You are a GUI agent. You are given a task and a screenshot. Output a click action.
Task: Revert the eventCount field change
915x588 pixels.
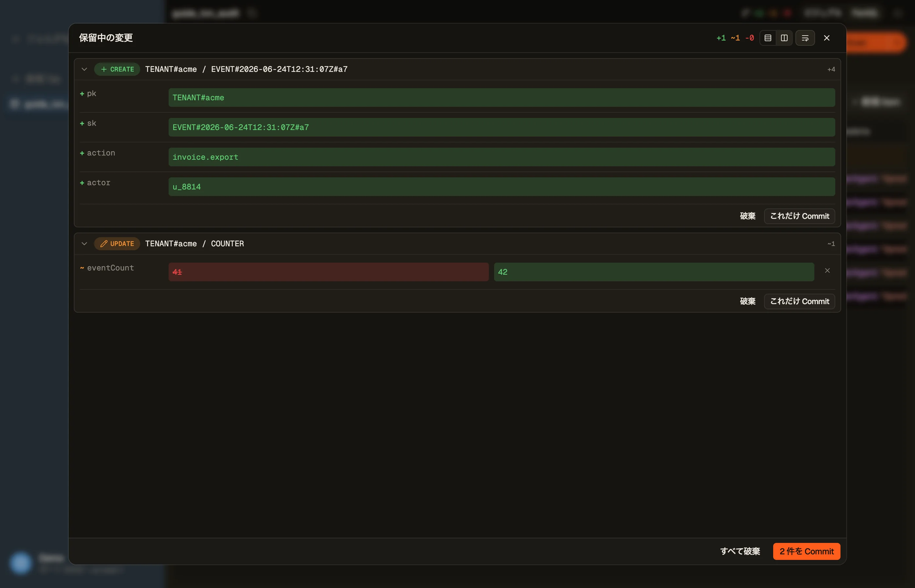pos(827,271)
